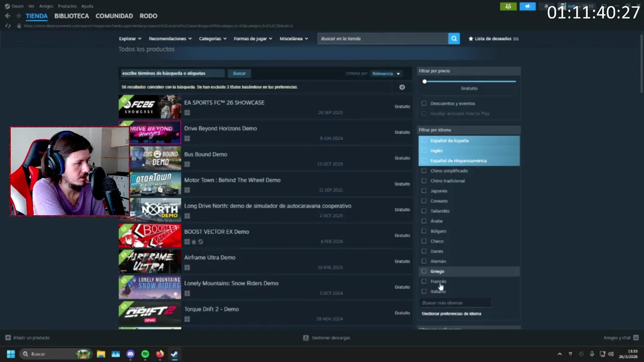Open the Relevancia sort dropdown
This screenshot has width=644, height=362.
[x=386, y=73]
